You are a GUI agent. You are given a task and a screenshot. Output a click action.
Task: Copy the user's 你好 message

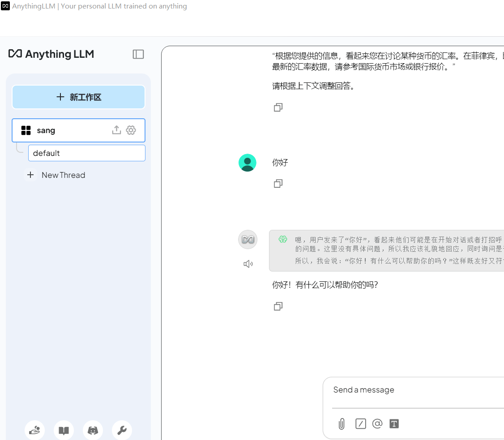coord(278,183)
